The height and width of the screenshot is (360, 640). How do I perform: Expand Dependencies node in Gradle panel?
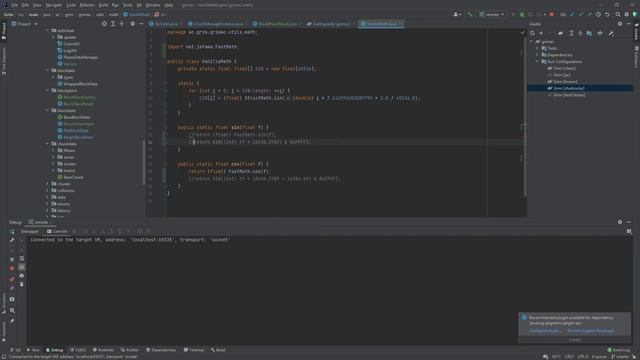pyautogui.click(x=538, y=55)
